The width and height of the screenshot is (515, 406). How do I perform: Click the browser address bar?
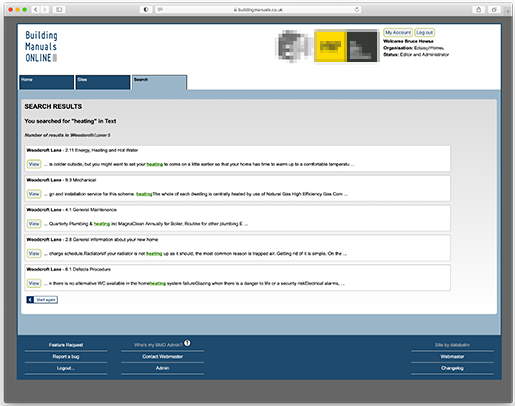258,10
